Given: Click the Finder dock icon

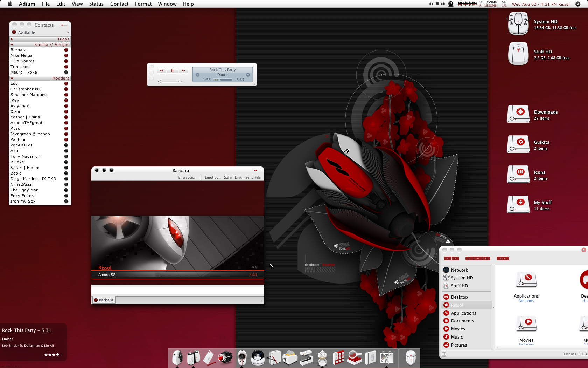Looking at the screenshot, I should [177, 358].
